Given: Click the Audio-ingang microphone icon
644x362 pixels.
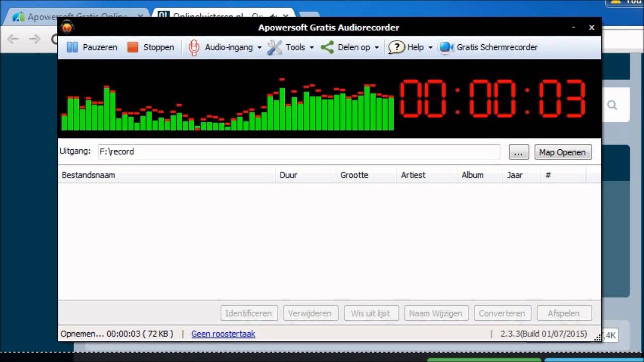Looking at the screenshot, I should click(x=194, y=47).
